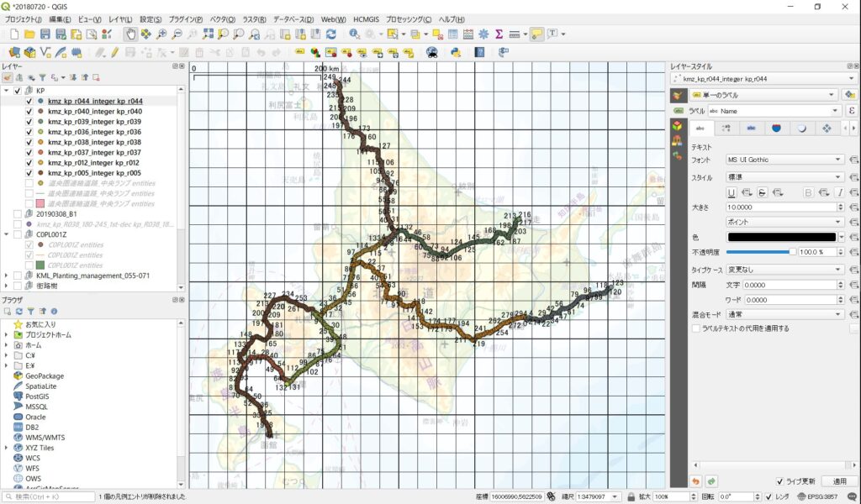Open the Identify Features tool
Image resolution: width=861 pixels, height=504 pixels.
point(354,34)
